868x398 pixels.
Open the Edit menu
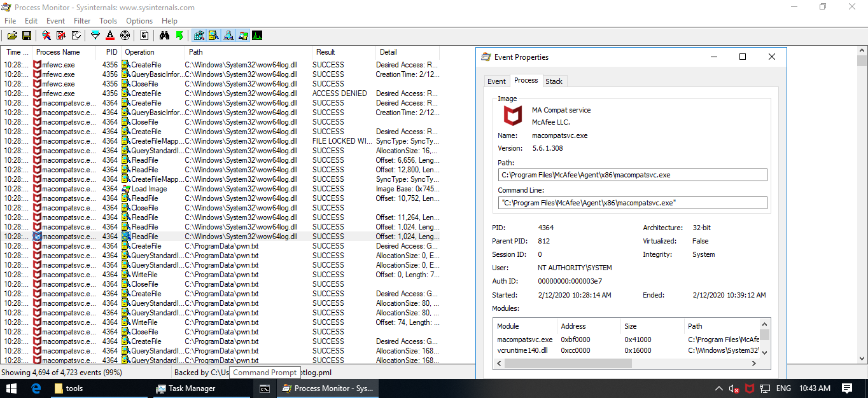pos(31,21)
